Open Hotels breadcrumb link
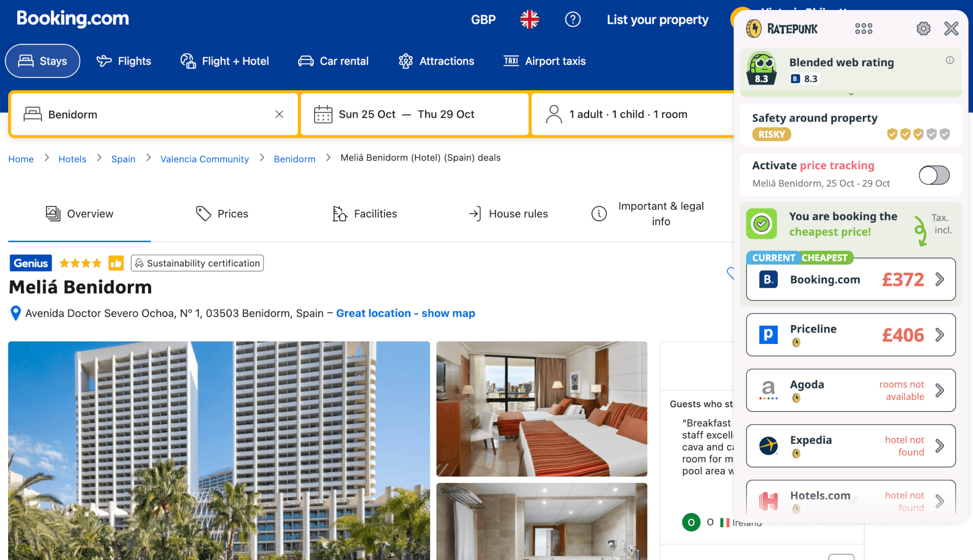Viewport: 973px width, 560px height. [x=72, y=159]
